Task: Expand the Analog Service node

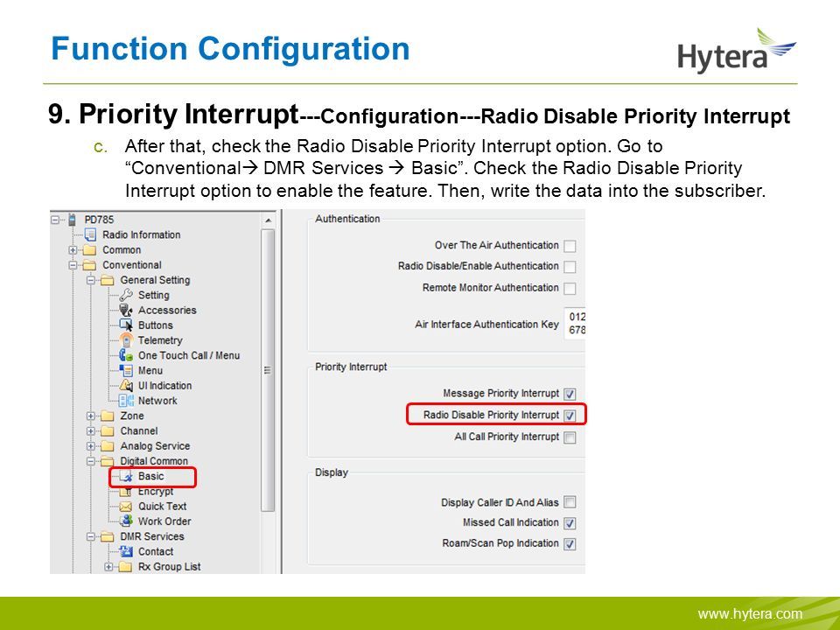Action: [x=91, y=445]
